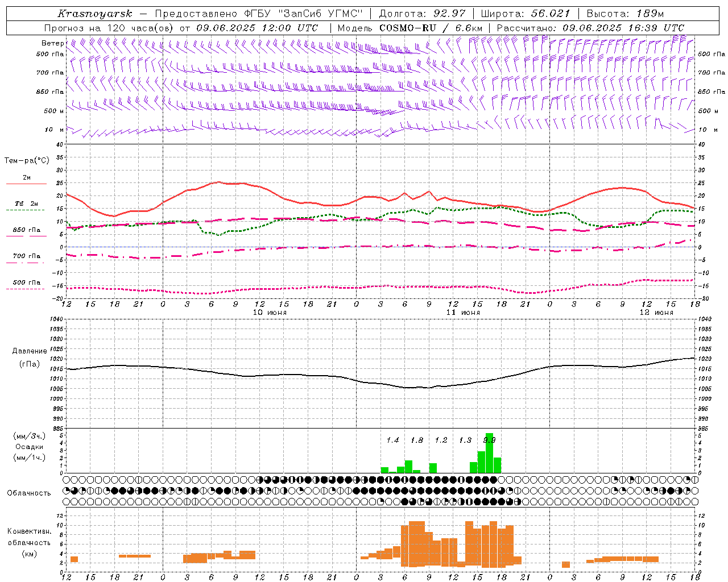Click the '(мм/1ч.)' hourly unit label
Viewport: 728px width, 582px height.
click(x=30, y=457)
